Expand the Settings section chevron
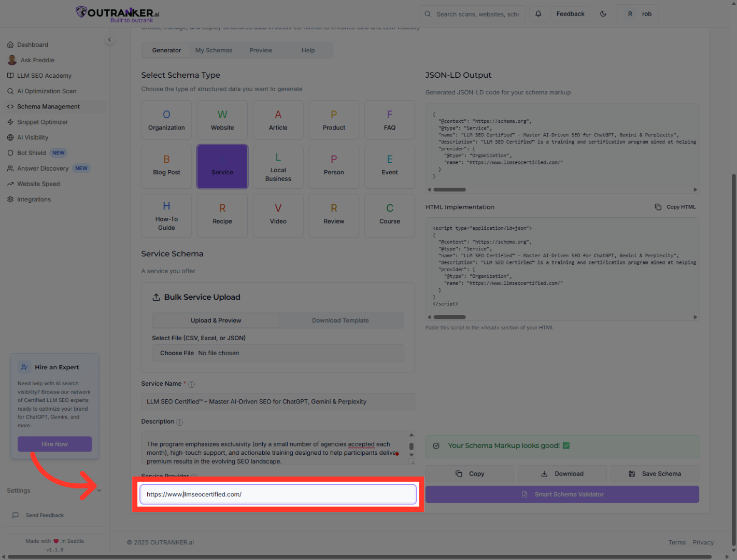 [x=99, y=491]
